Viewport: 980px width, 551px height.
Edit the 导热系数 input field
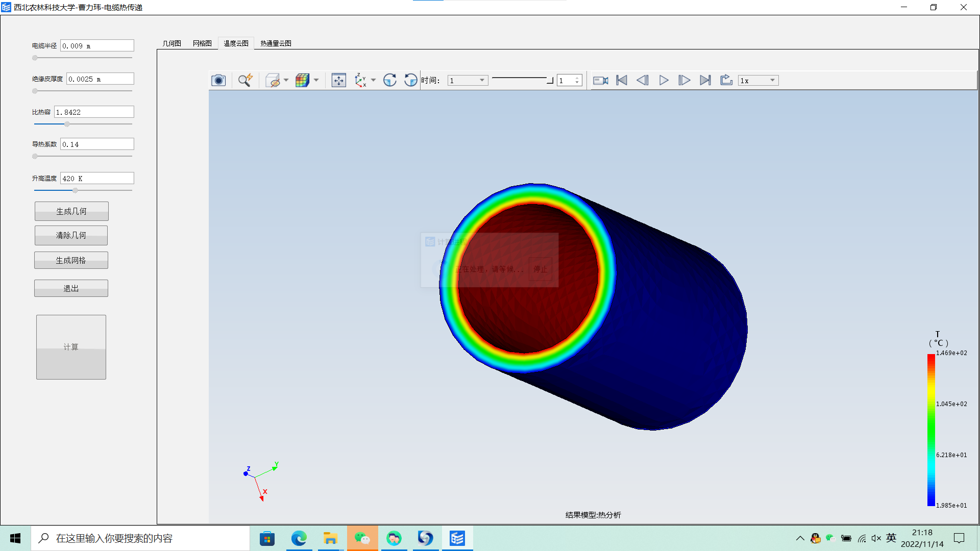tap(96, 144)
